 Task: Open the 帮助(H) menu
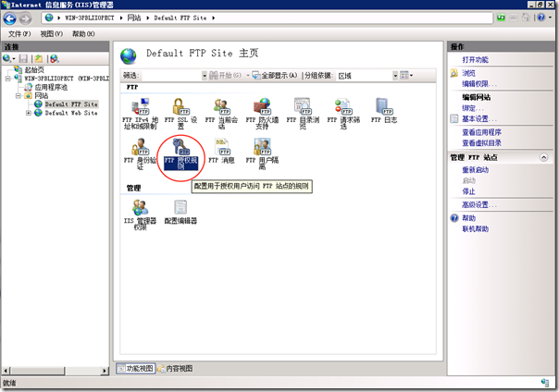[x=83, y=34]
